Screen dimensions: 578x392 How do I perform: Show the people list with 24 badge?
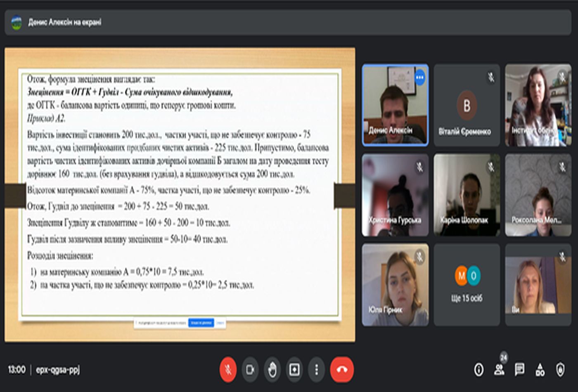(499, 370)
